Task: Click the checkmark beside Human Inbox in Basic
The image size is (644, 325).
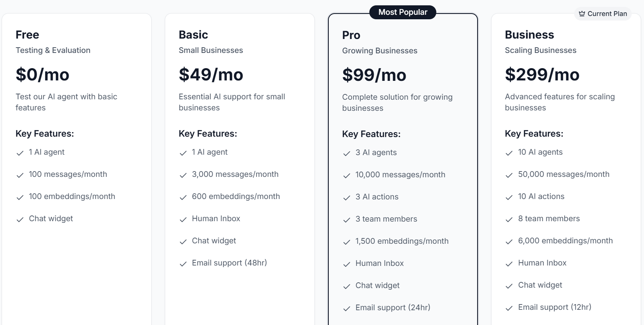Action: (x=183, y=220)
